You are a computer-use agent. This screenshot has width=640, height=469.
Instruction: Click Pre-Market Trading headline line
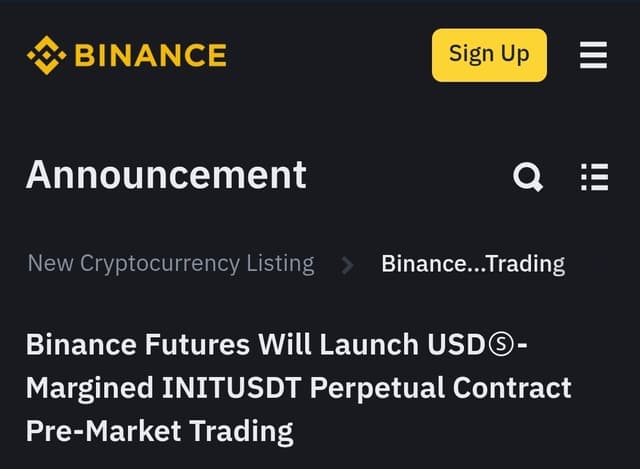point(160,431)
